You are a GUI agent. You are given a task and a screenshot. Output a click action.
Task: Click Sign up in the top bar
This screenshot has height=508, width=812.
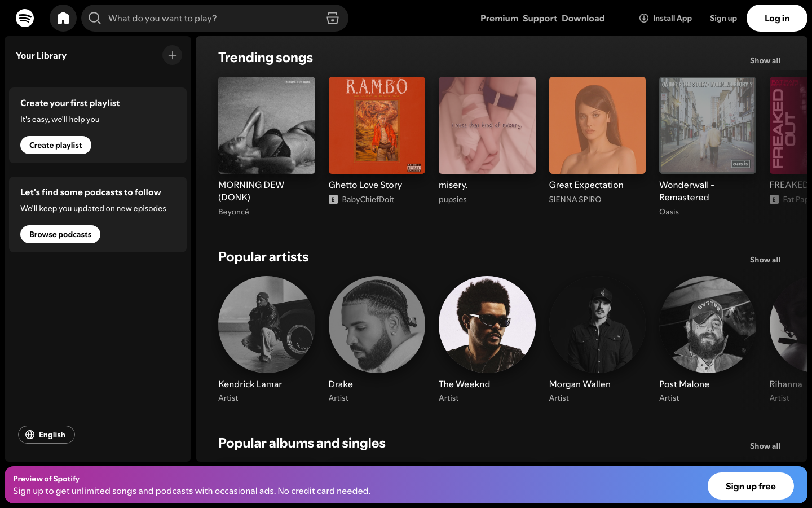(723, 18)
